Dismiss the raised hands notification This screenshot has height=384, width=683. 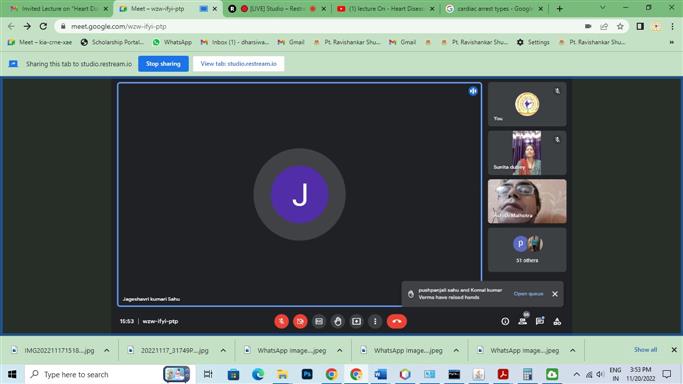(555, 294)
